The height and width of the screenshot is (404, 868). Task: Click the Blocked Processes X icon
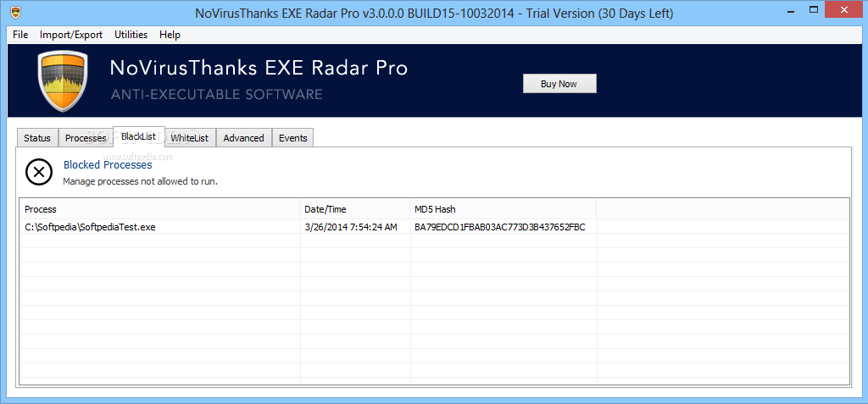tap(39, 172)
